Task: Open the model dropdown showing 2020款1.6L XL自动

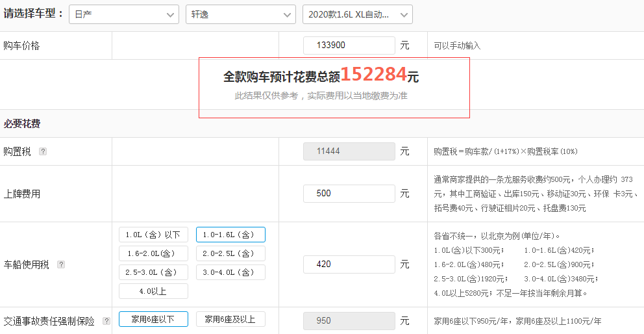Action: click(x=357, y=14)
